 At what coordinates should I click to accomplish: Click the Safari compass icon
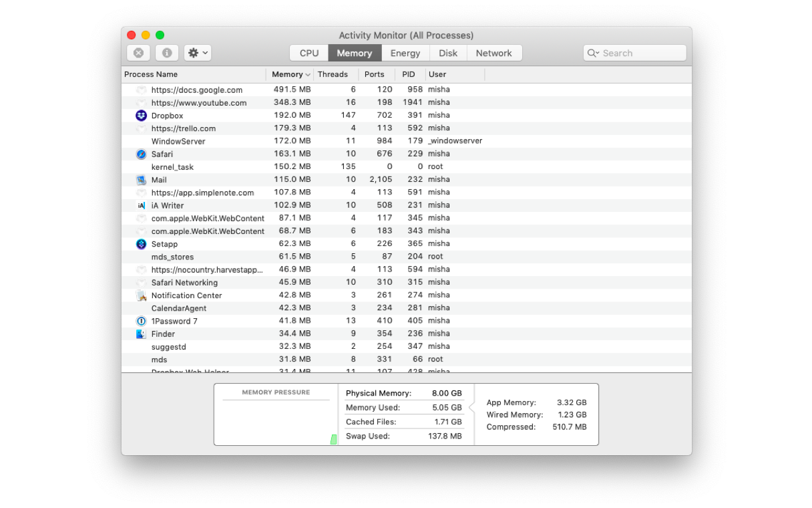coord(141,154)
